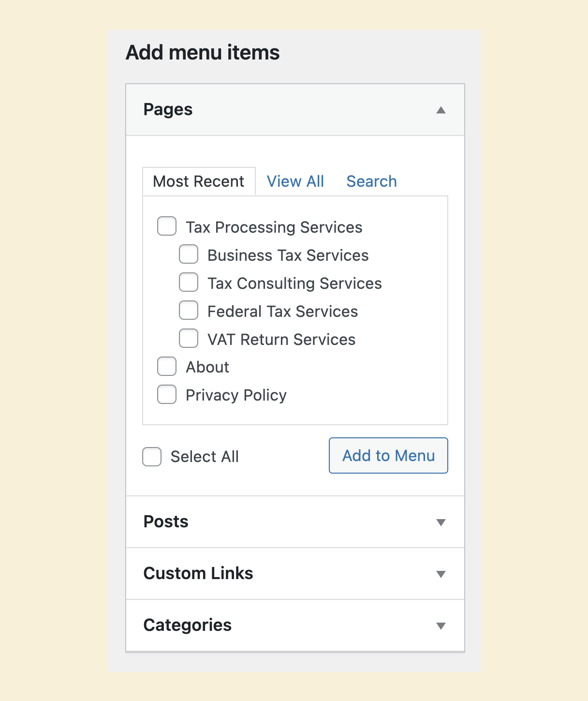The width and height of the screenshot is (588, 701).
Task: Check the Business Tax Services box
Action: [x=189, y=254]
